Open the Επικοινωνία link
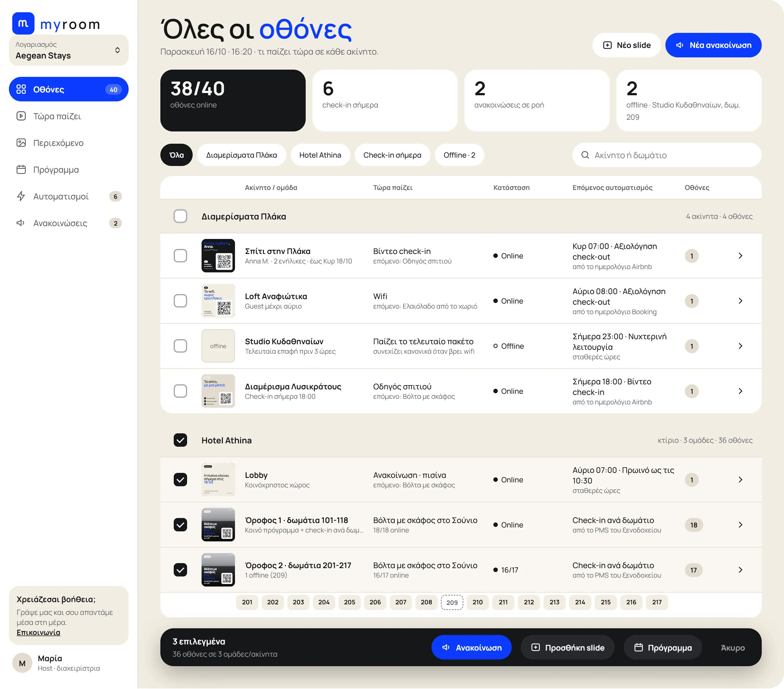The width and height of the screenshot is (784, 689). point(38,632)
